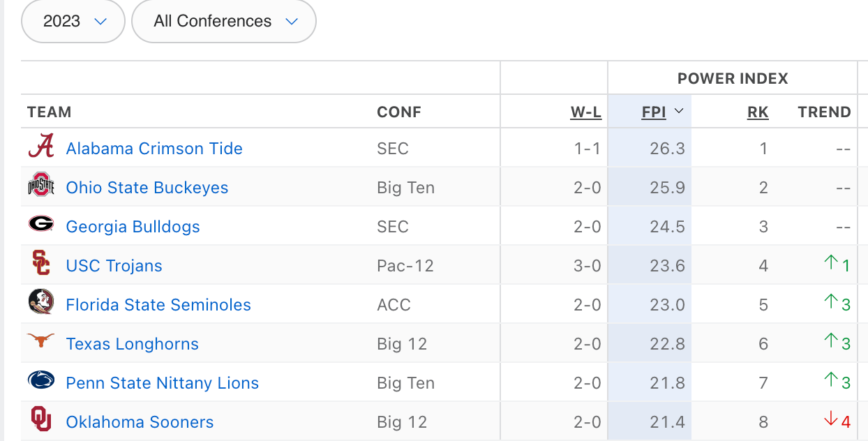The image size is (868, 441).
Task: Sort the table by RK column
Action: [x=758, y=112]
